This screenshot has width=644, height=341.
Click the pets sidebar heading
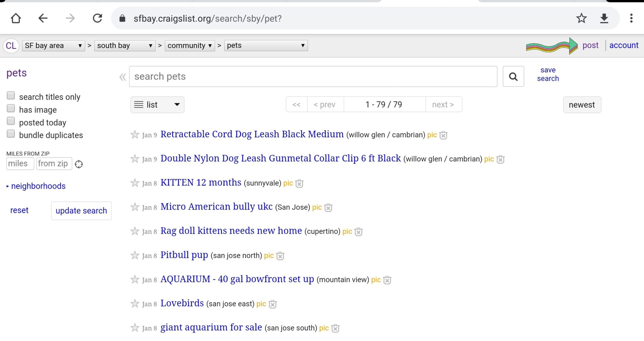[17, 73]
